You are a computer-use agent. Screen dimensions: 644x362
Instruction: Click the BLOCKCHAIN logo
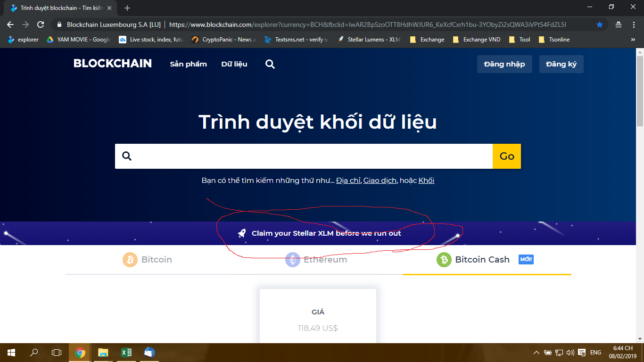[x=113, y=64]
